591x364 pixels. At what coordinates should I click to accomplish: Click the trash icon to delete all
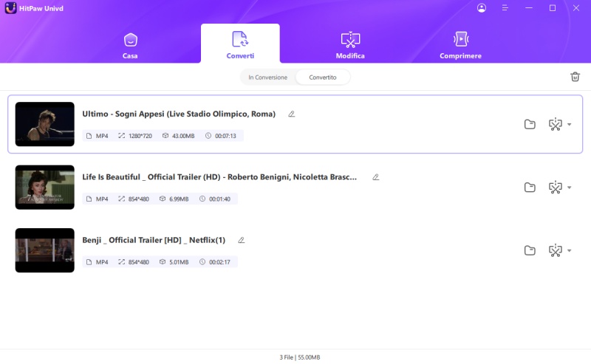click(x=575, y=77)
